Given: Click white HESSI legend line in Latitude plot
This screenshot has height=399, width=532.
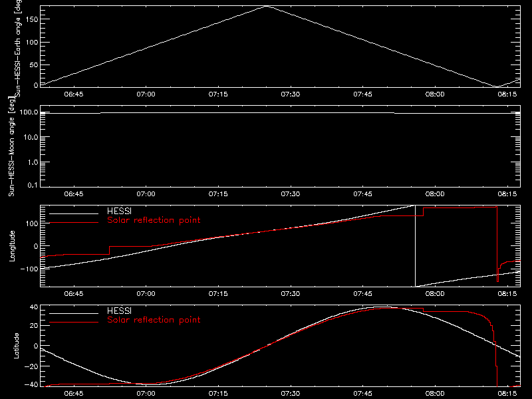Looking at the screenshot, I should click(x=74, y=313).
